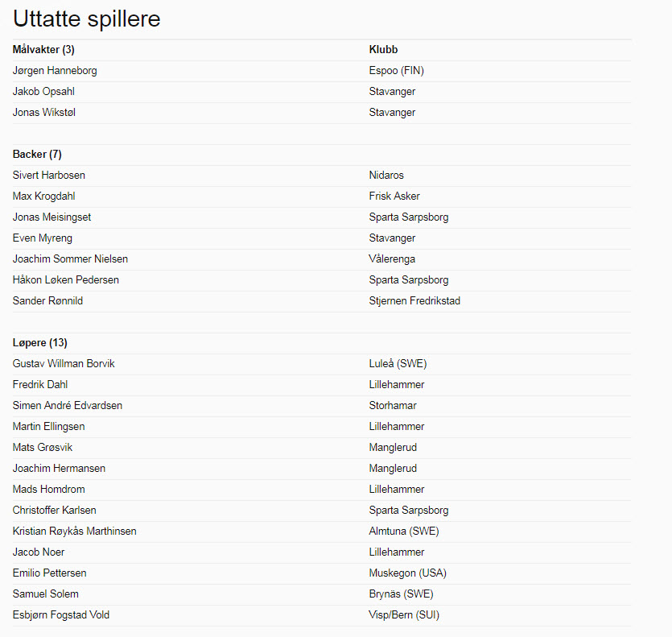Select the Målvakter (3) section header
The image size is (672, 637).
(43, 50)
